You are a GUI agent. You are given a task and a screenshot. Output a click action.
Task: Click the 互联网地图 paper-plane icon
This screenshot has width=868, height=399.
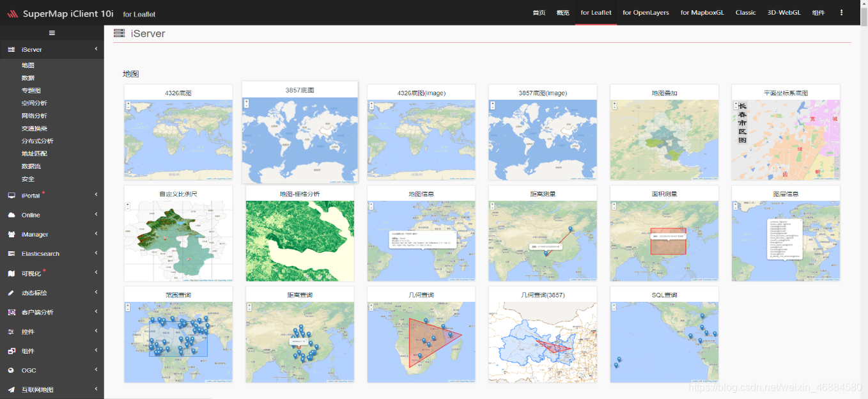tap(12, 390)
